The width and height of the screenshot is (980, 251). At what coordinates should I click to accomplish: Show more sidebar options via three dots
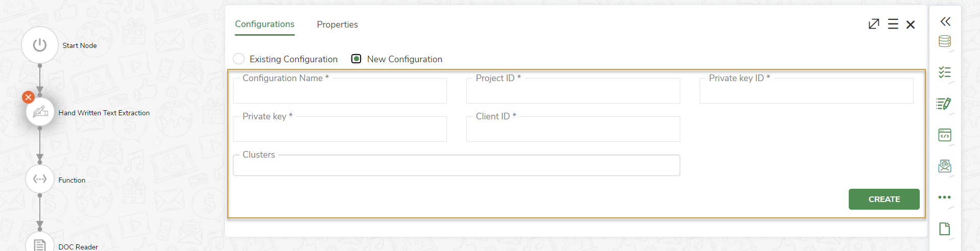[945, 197]
